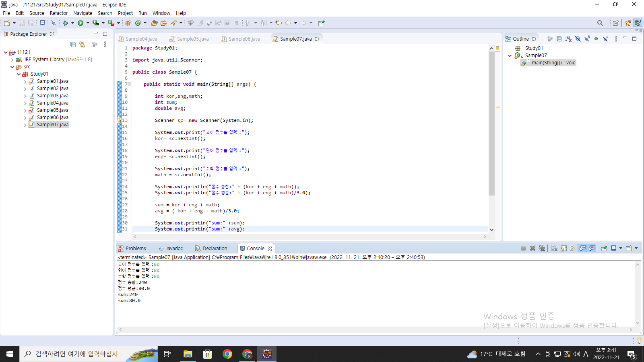Click the New Java Package icon
This screenshot has width=644, height=362.
pyautogui.click(x=128, y=23)
